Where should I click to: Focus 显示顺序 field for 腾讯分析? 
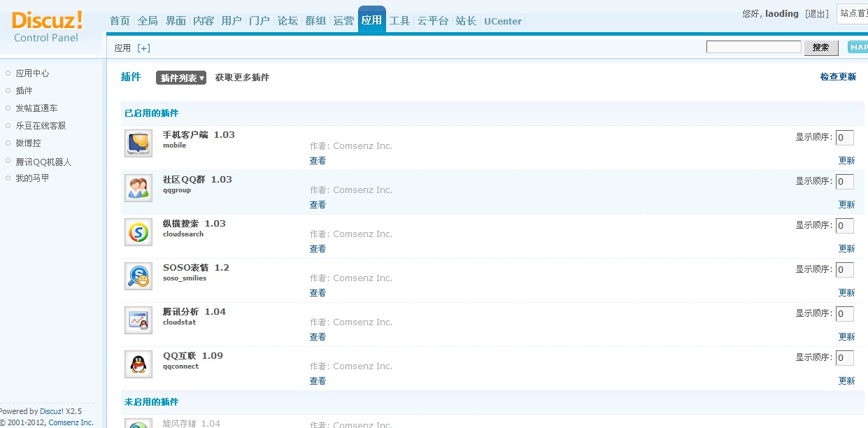click(845, 314)
